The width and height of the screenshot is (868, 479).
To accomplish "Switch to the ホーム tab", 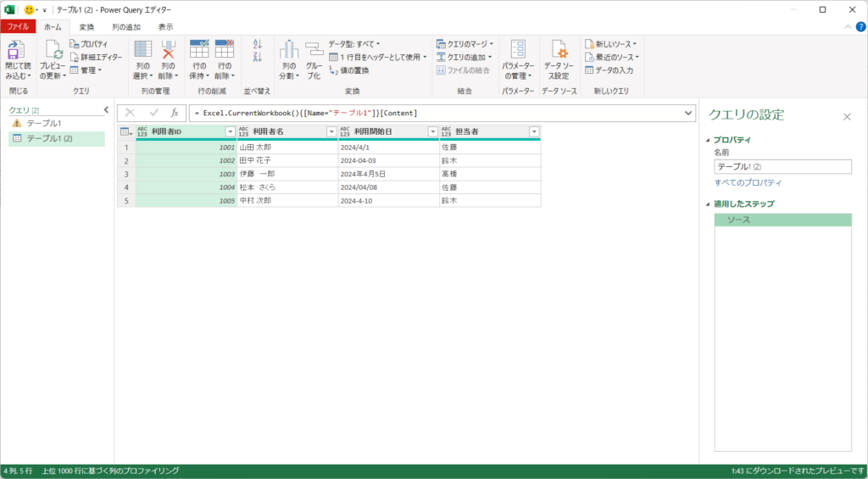I will click(53, 26).
